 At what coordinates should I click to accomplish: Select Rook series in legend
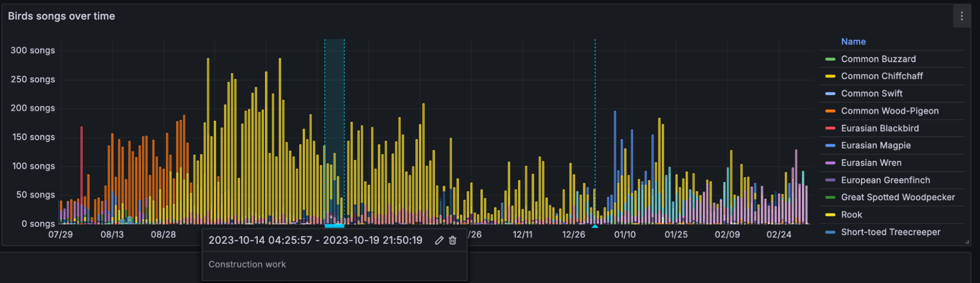852,215
